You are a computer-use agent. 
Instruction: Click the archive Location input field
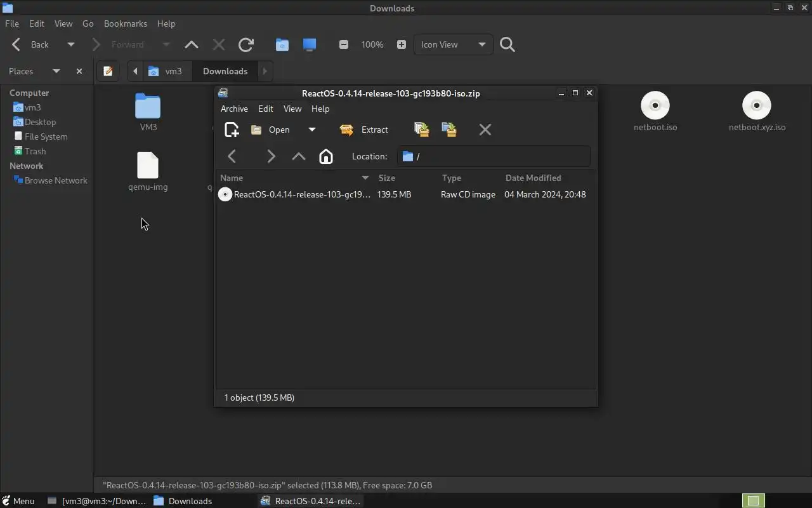494,156
